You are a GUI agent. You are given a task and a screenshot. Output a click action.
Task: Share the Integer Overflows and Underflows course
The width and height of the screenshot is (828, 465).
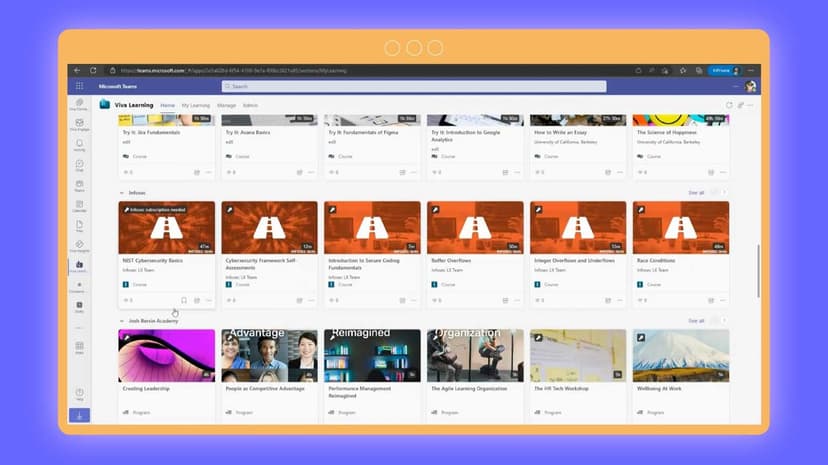[x=608, y=300]
